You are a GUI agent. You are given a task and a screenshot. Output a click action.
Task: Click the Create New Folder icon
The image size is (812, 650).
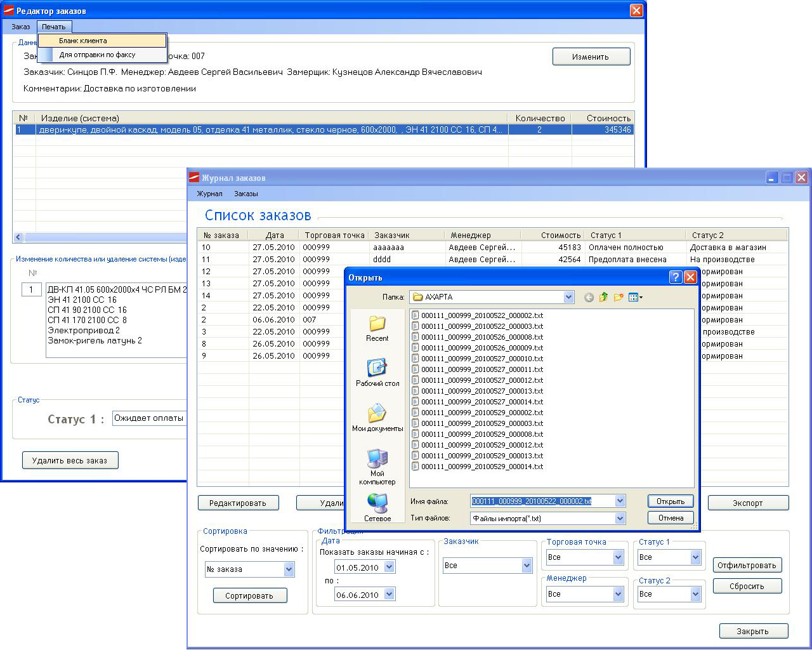pos(619,297)
